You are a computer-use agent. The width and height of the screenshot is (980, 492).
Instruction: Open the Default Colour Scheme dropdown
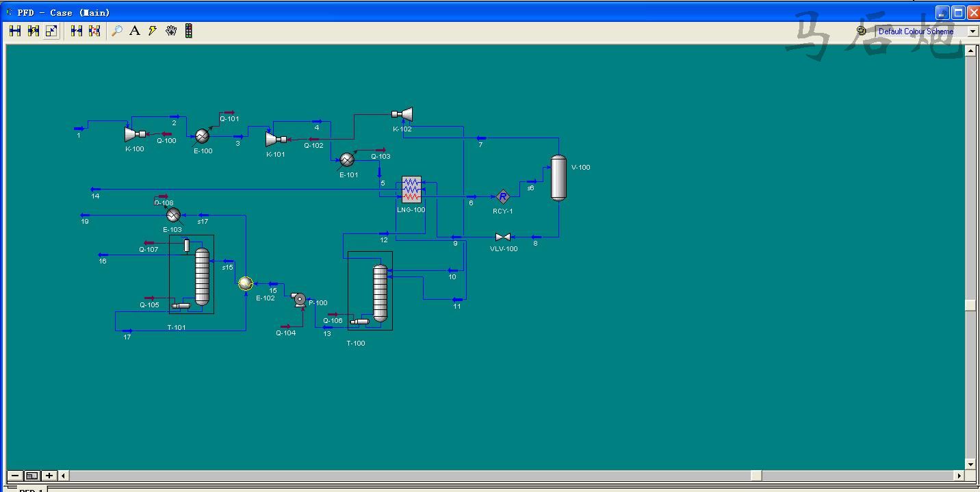tap(972, 31)
